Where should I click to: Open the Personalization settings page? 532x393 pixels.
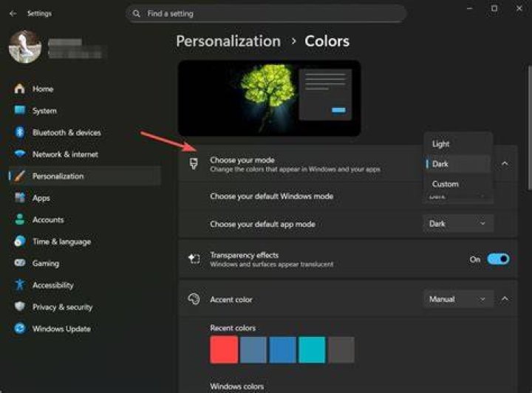click(x=85, y=176)
